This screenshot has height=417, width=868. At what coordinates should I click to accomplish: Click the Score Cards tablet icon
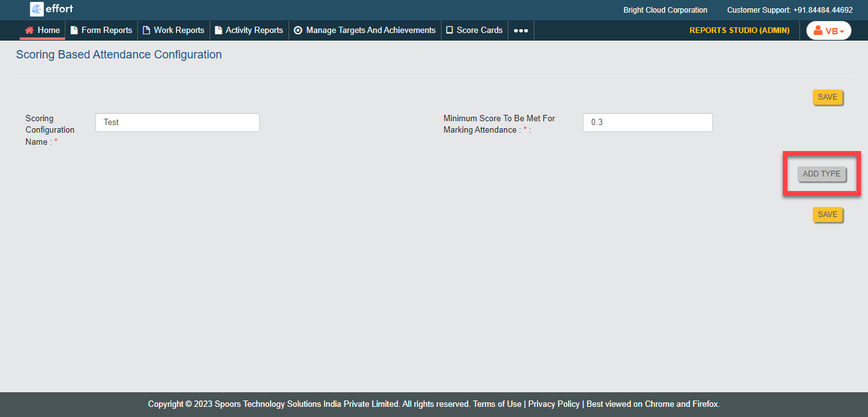pyautogui.click(x=449, y=30)
